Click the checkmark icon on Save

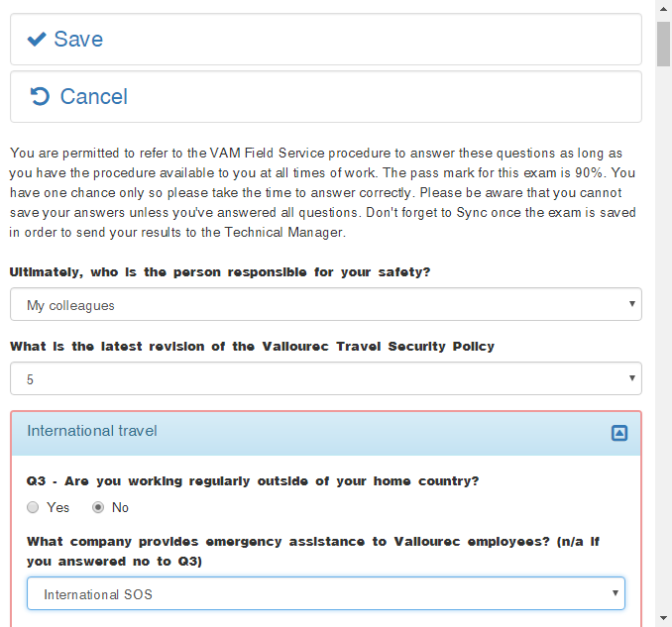coord(37,40)
